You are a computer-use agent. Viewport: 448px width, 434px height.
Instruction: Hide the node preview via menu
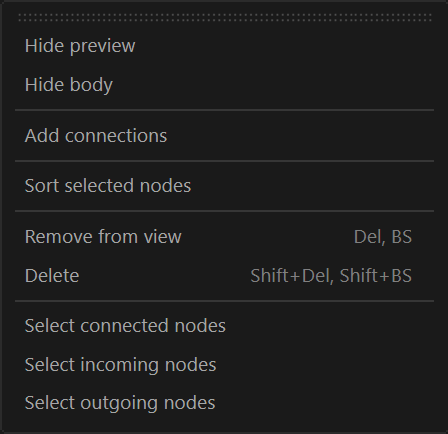pos(224,46)
